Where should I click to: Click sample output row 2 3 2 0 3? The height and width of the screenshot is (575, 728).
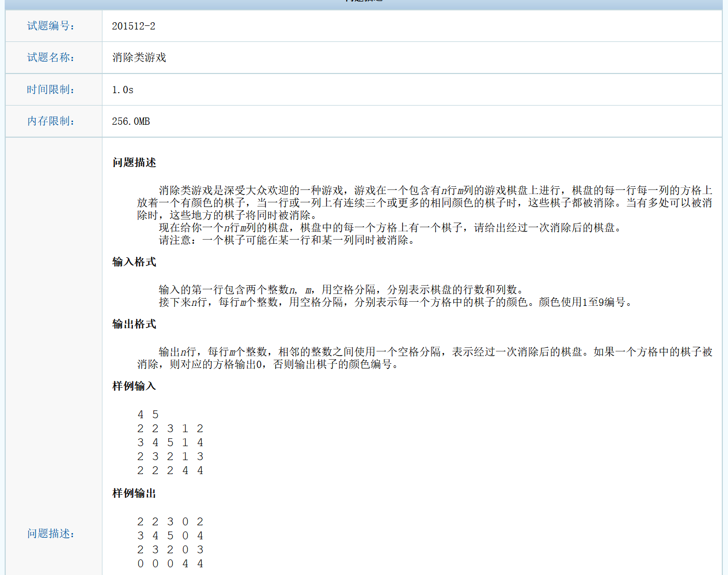170,550
